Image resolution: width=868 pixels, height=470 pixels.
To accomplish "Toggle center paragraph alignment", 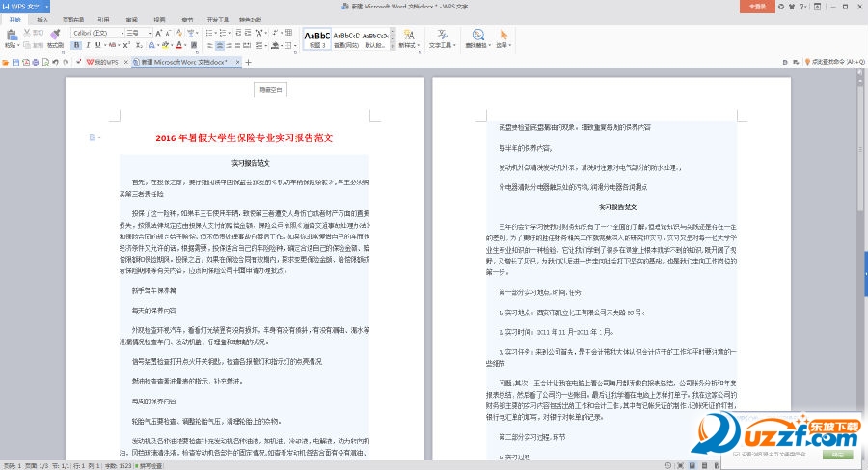I will [x=219, y=45].
